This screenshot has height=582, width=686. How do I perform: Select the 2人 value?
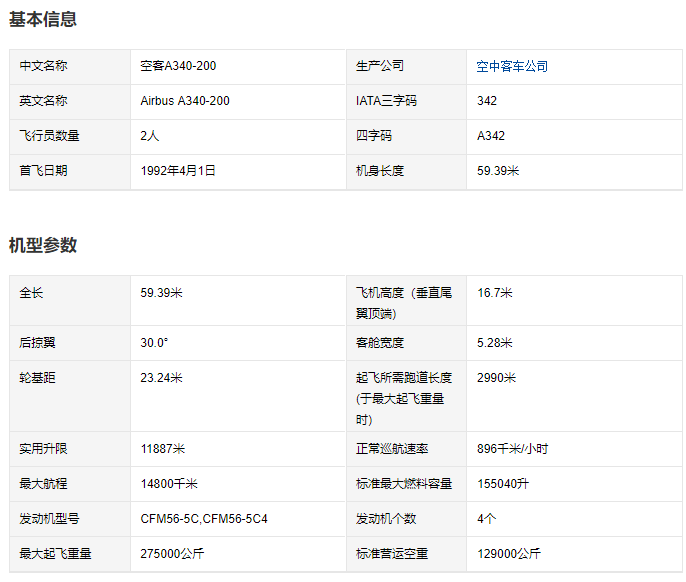pyautogui.click(x=150, y=136)
